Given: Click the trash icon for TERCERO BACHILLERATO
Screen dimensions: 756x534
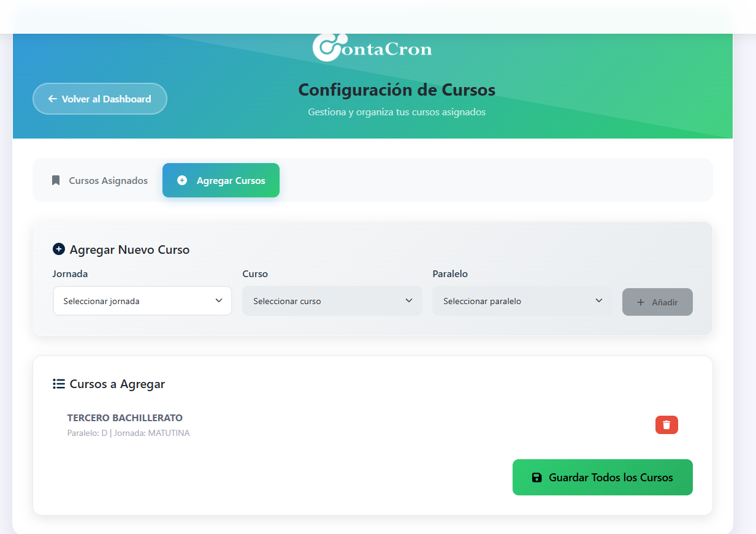Looking at the screenshot, I should coord(666,424).
